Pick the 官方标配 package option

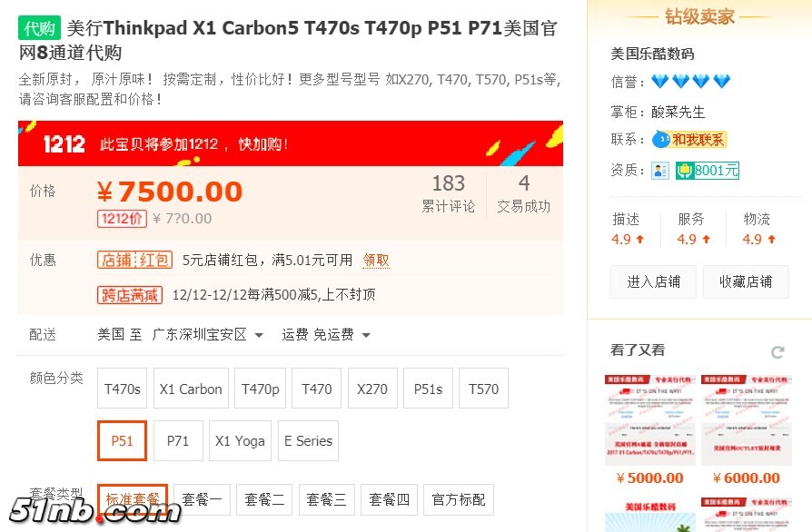coord(459,499)
